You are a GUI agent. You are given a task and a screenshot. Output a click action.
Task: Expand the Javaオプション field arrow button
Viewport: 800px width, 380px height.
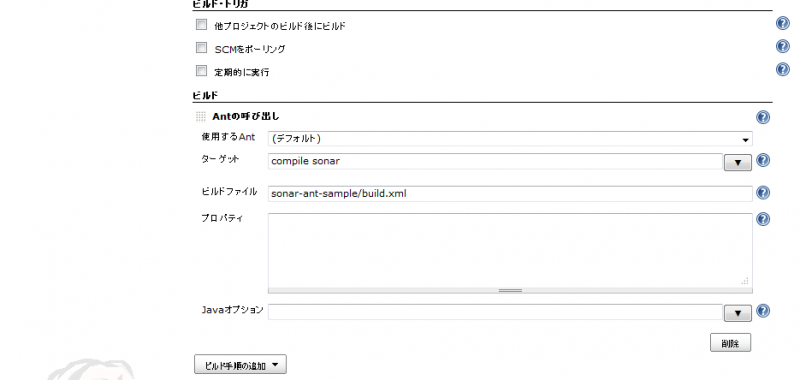(x=738, y=313)
